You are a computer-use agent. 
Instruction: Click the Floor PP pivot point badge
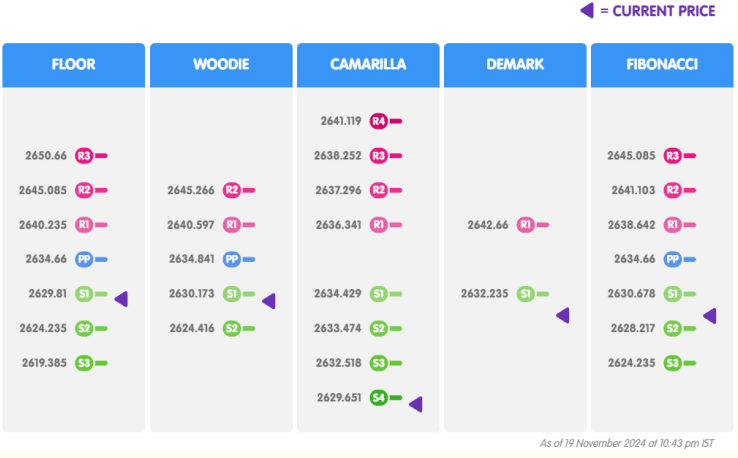coord(84,259)
